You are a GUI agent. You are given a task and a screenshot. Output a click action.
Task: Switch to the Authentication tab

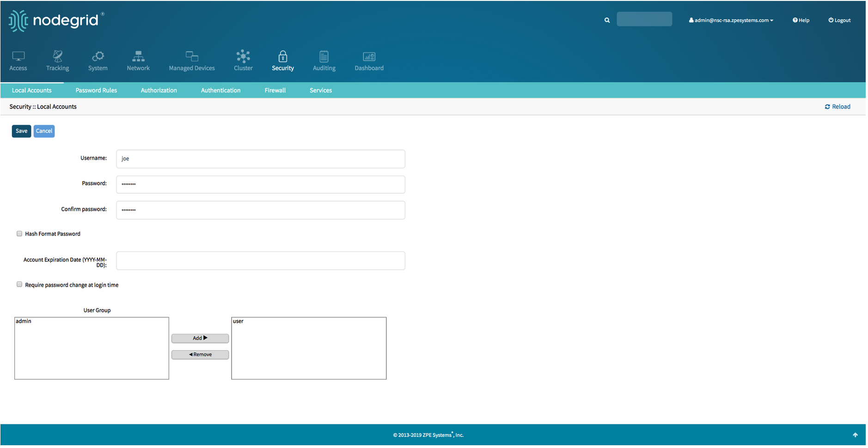(220, 91)
